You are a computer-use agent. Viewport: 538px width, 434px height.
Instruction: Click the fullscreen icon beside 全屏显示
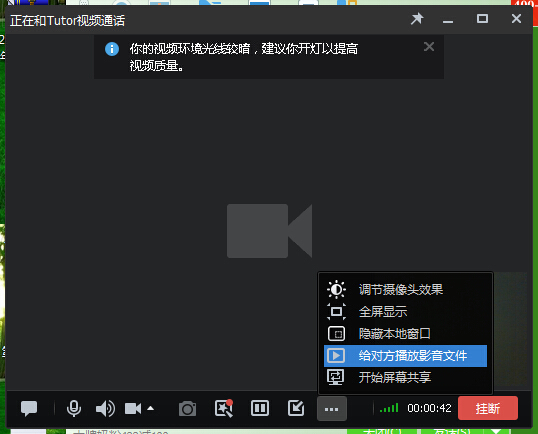click(x=336, y=312)
